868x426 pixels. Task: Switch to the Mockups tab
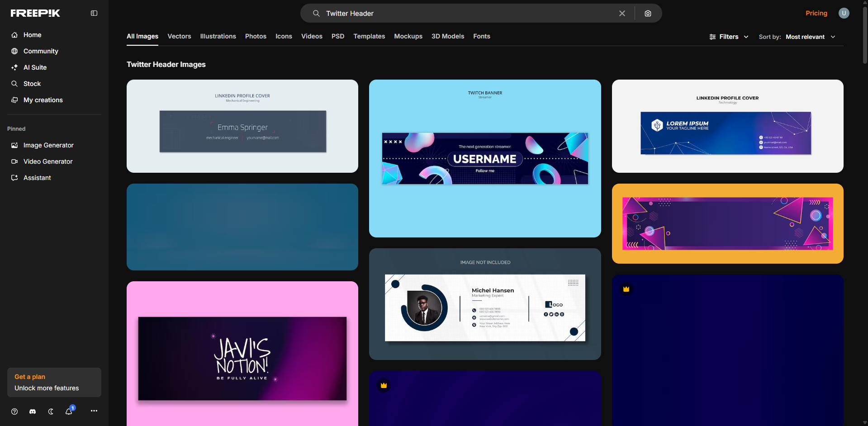408,36
